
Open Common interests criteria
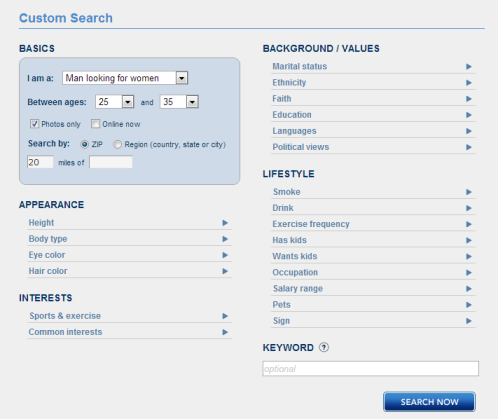130,332
